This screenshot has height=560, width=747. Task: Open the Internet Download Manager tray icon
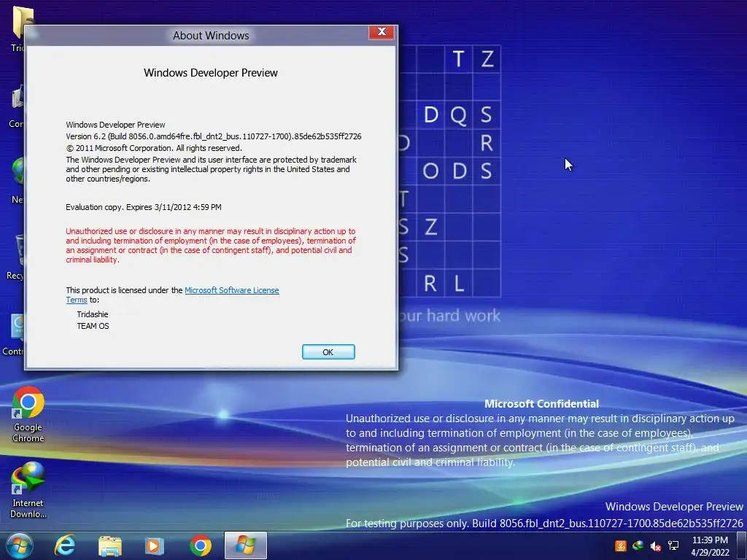pos(638,545)
